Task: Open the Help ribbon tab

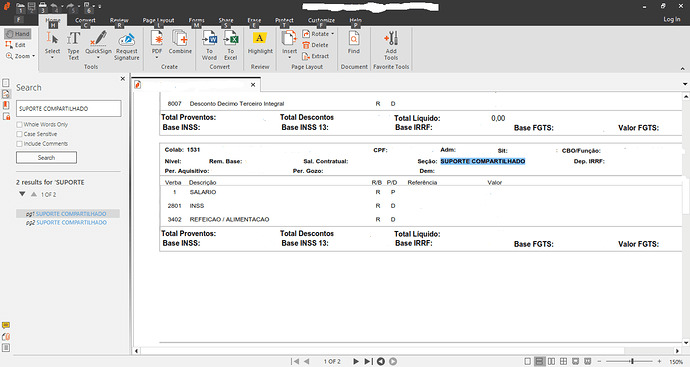Action: pyautogui.click(x=356, y=20)
